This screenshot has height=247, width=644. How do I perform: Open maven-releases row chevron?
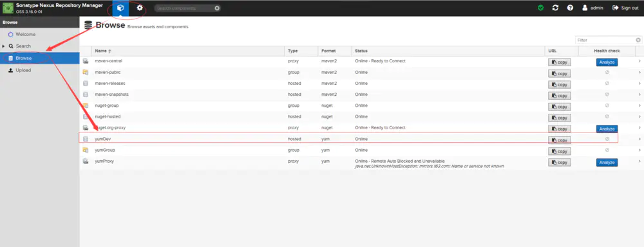(639, 83)
